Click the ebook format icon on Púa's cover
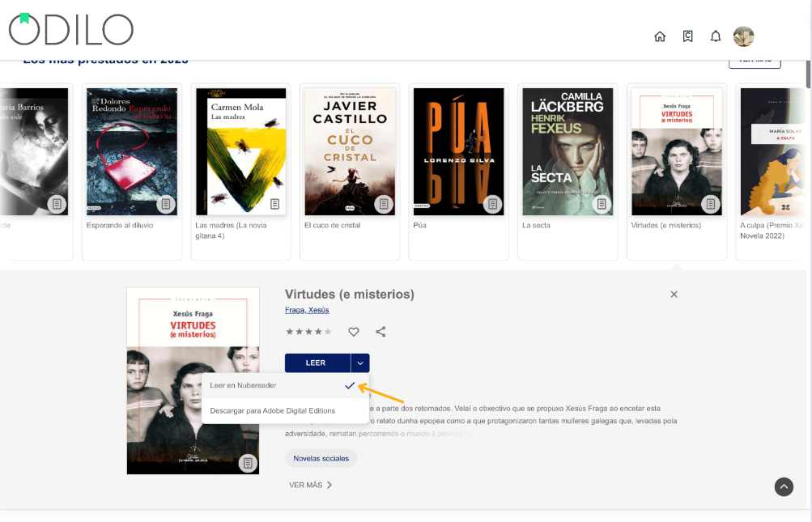Viewport: 812px width, 522px height. point(493,205)
